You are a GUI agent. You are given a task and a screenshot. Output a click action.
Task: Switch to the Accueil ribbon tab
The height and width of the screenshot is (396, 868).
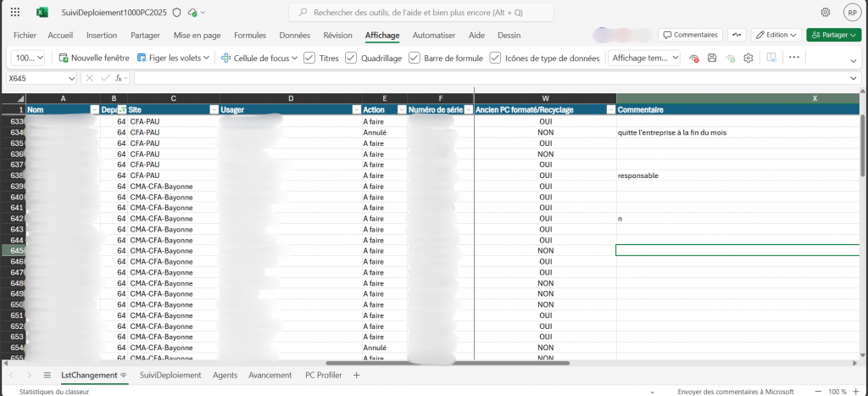[60, 35]
